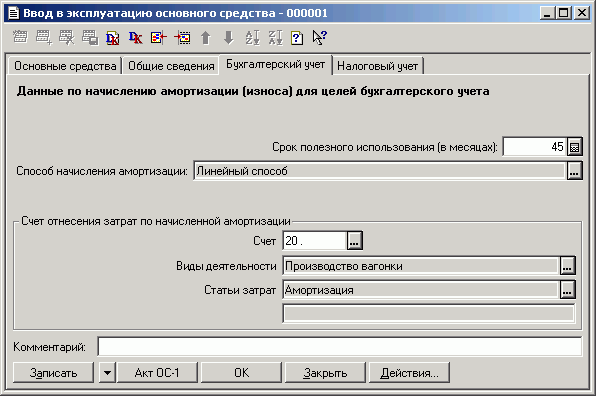Click the Производство вагонки field
Image resolution: width=596 pixels, height=396 pixels.
tap(421, 266)
